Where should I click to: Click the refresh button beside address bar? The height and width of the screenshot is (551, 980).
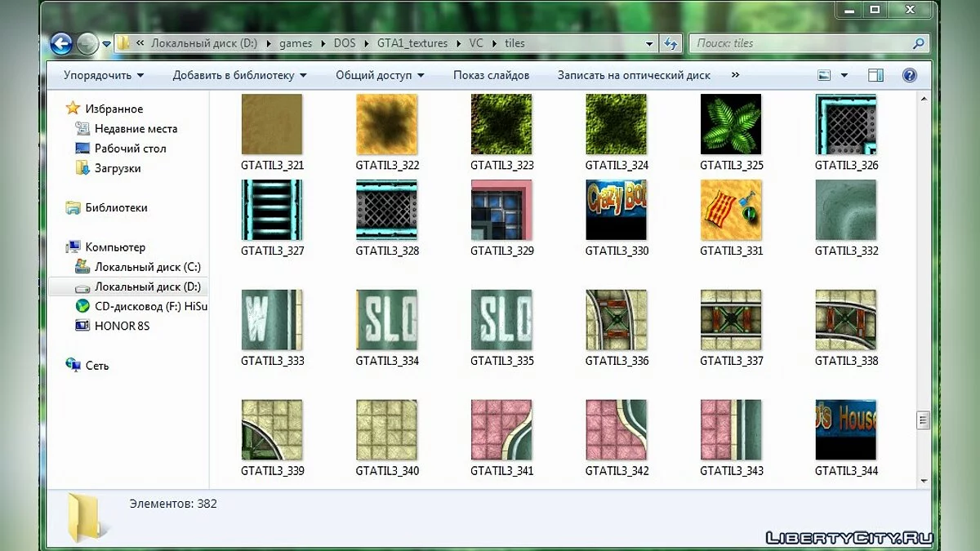(x=671, y=43)
